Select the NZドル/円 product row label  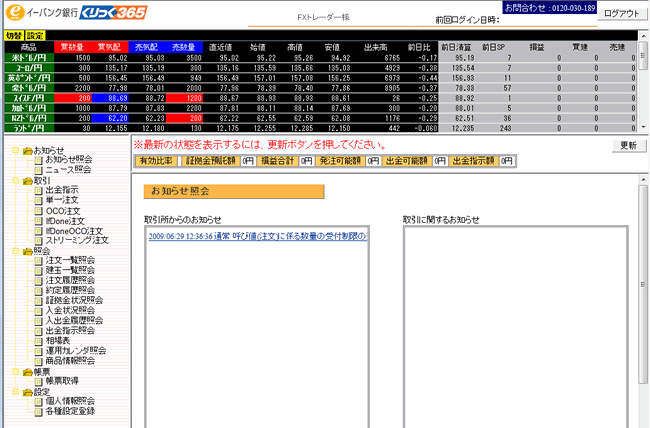(29, 118)
